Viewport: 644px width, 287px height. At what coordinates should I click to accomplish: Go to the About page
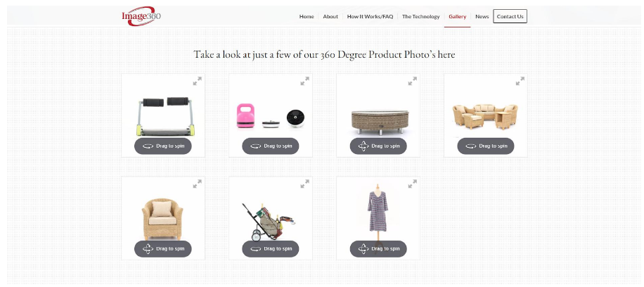click(x=330, y=16)
